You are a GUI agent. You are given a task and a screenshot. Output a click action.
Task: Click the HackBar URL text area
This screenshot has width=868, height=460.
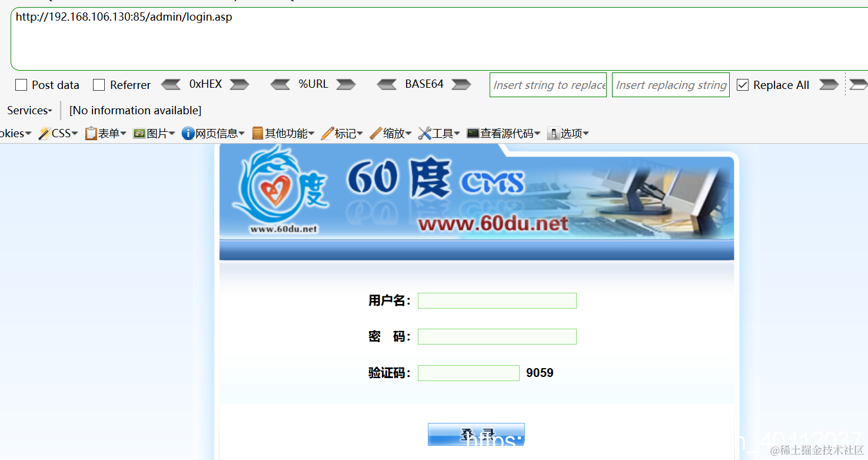pos(439,39)
